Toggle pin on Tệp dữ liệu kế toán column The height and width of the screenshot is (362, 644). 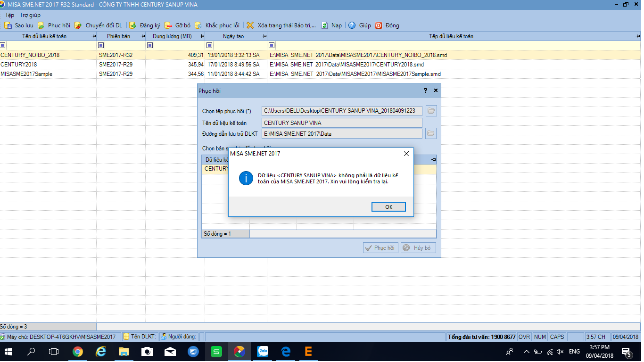(x=638, y=36)
